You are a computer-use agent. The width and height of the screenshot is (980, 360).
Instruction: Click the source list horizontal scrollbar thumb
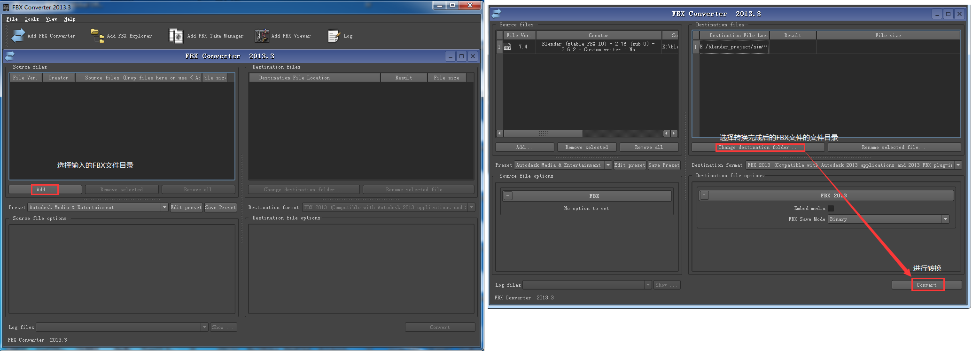[543, 133]
